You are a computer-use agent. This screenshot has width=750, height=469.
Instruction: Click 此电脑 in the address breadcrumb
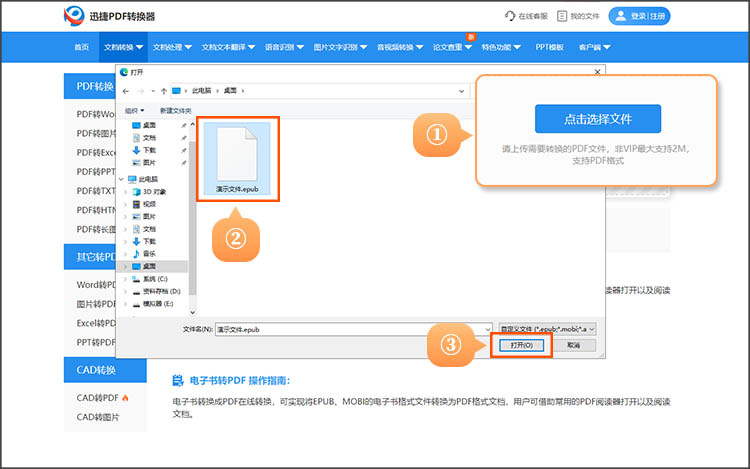point(201,90)
